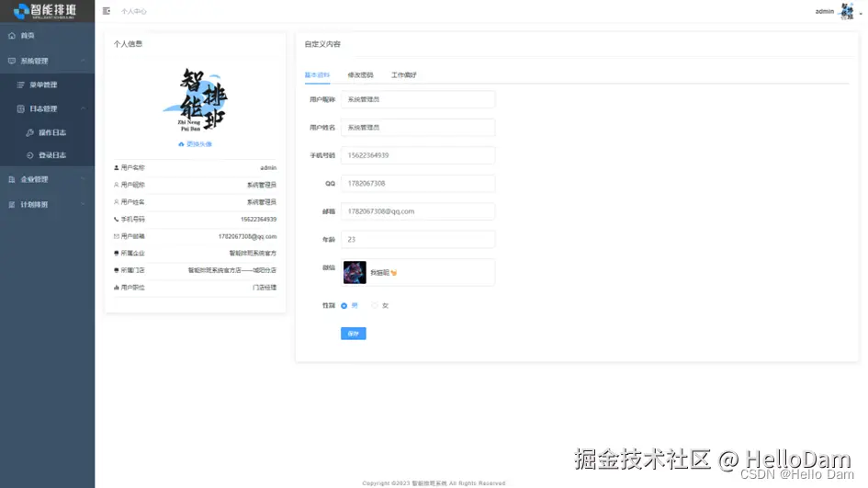Click the phone icon in 手机号码 row
This screenshot has height=488, width=868.
(117, 220)
